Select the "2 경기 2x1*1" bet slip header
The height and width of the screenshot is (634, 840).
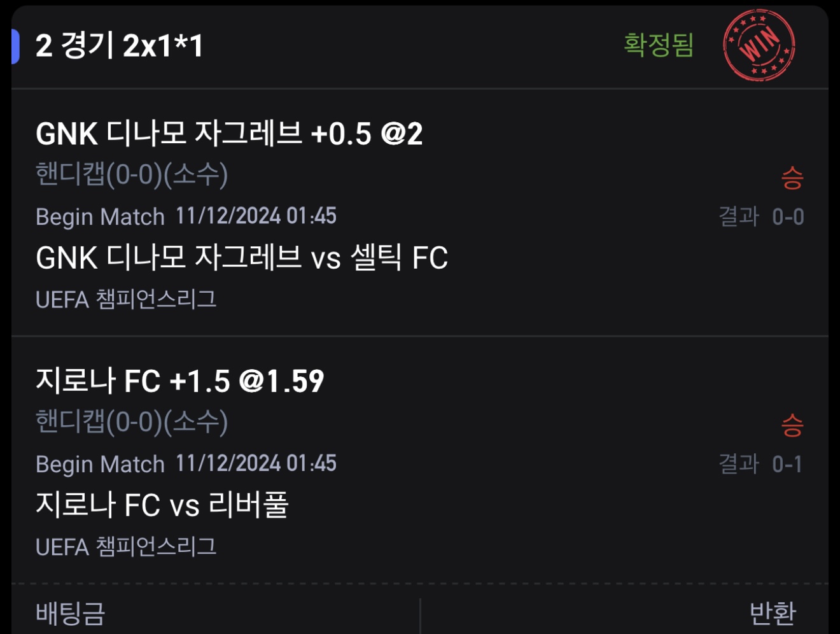point(119,46)
